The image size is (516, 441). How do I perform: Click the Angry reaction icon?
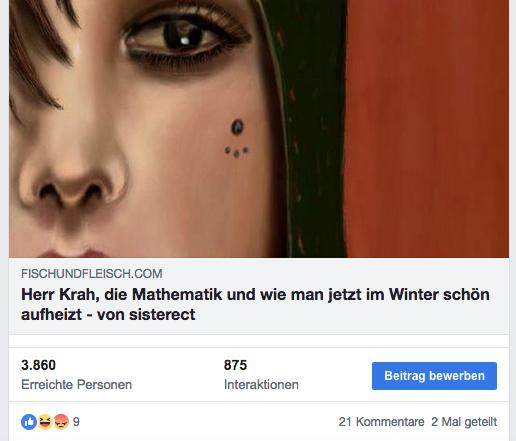[x=61, y=422]
